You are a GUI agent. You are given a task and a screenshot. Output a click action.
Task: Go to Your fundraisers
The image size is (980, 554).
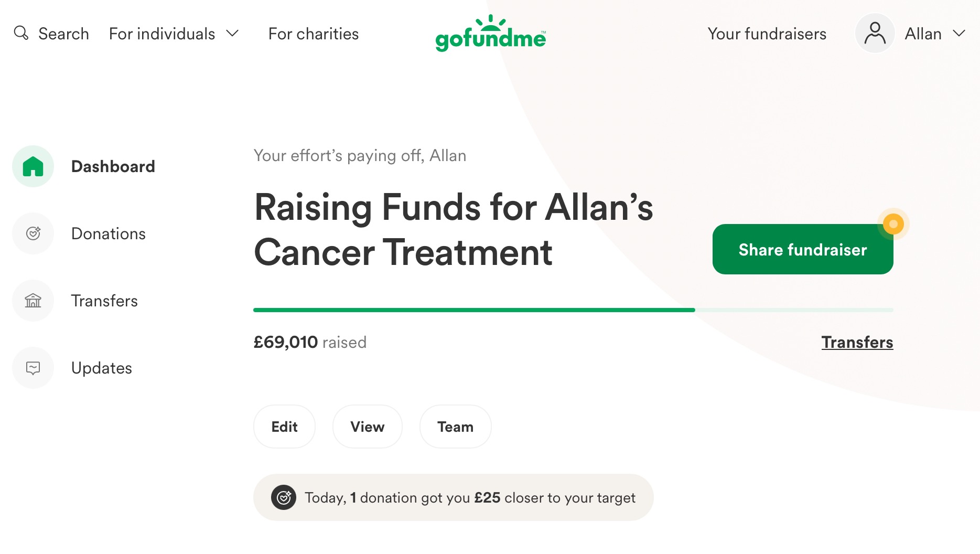point(767,34)
